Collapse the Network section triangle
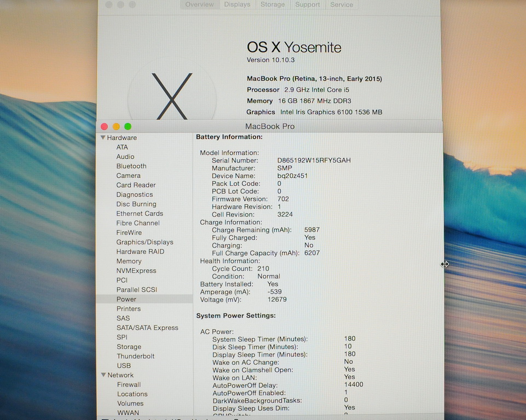The image size is (526, 420). [x=103, y=375]
